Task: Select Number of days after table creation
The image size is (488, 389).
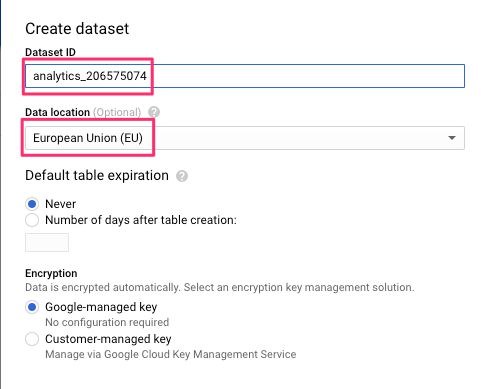Action: (32, 220)
